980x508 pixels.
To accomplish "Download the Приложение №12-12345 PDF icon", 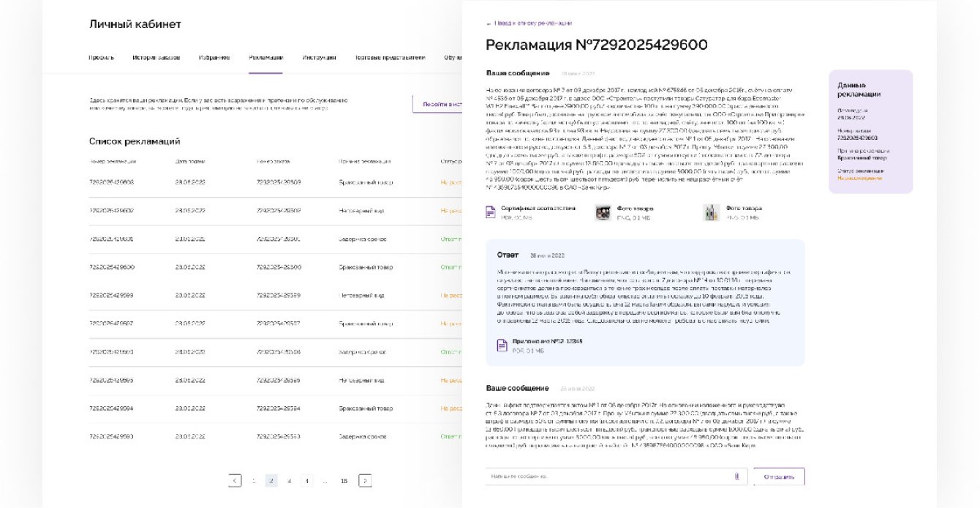I will [502, 345].
